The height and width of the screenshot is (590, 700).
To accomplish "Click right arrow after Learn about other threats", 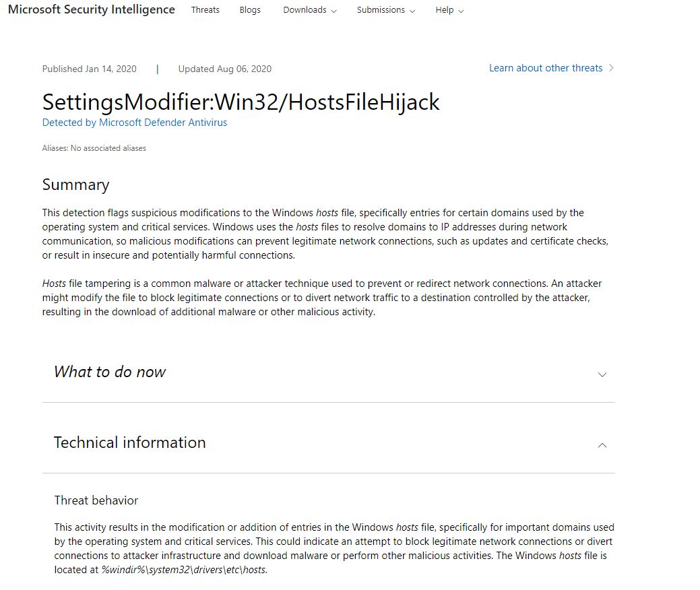I will (611, 68).
